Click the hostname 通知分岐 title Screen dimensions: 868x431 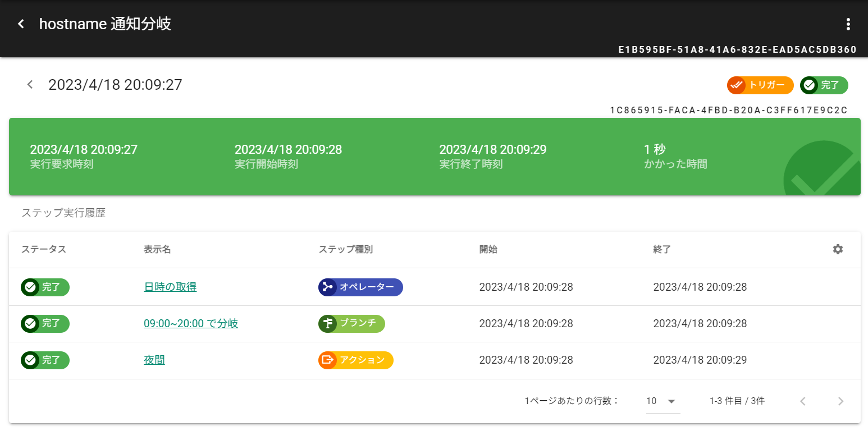[105, 24]
